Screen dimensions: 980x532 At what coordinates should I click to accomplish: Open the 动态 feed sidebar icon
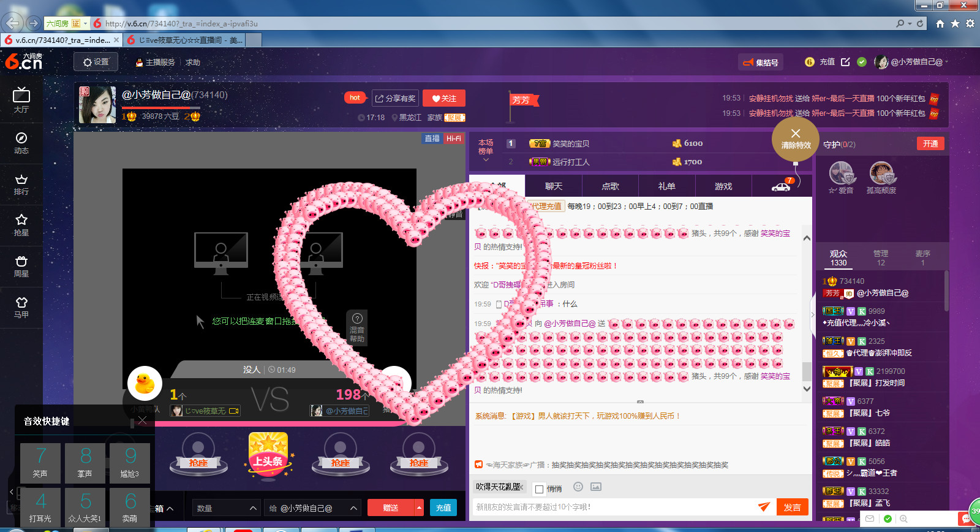[x=21, y=143]
